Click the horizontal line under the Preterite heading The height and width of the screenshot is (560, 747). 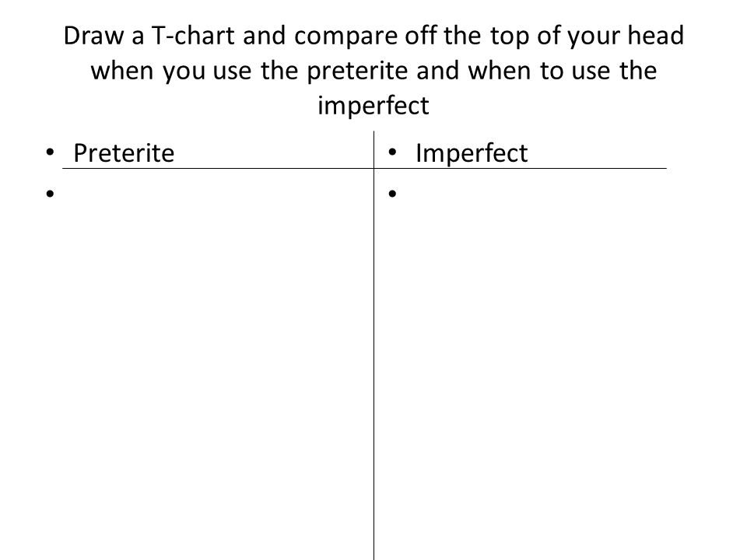(x=218, y=168)
